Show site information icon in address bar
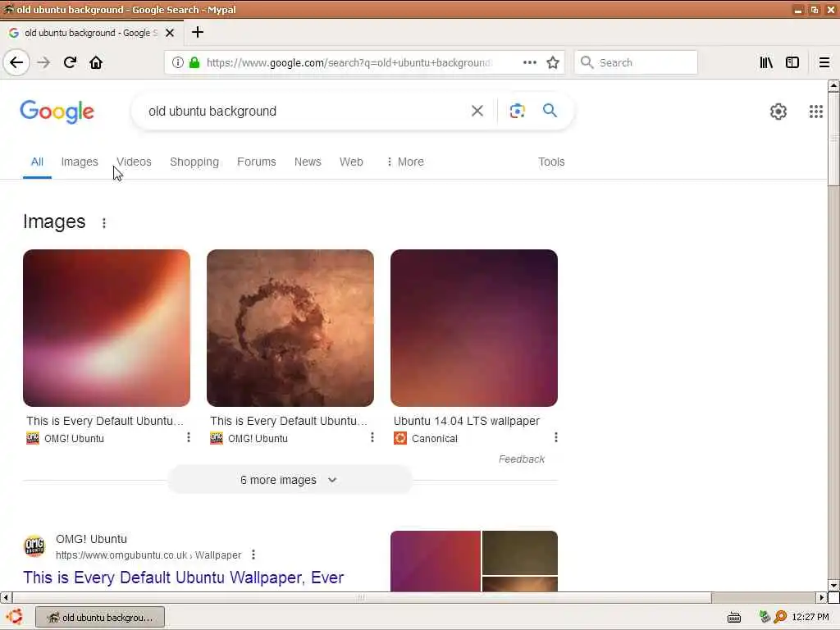The image size is (840, 630). tap(177, 62)
